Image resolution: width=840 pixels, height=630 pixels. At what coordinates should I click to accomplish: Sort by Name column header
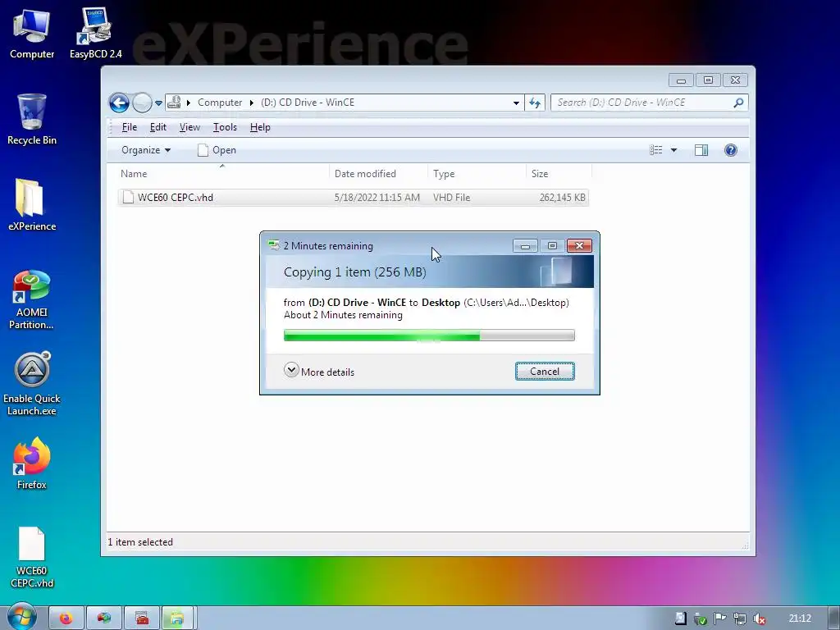pyautogui.click(x=222, y=174)
